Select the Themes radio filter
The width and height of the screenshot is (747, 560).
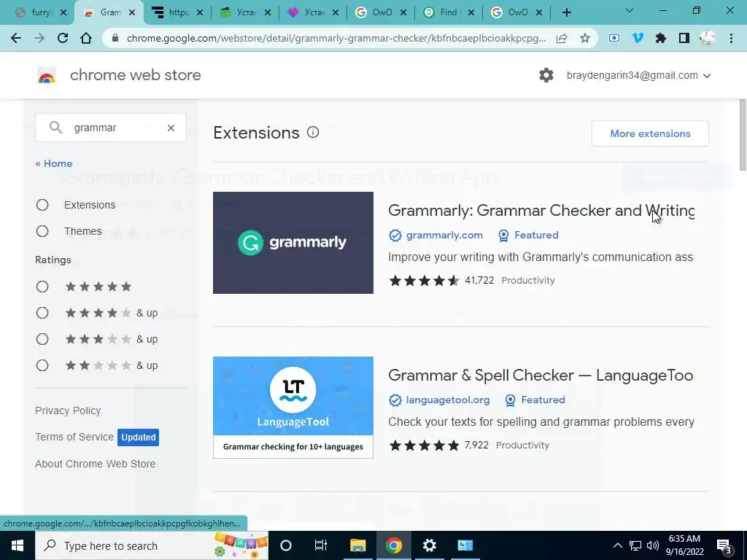click(42, 231)
